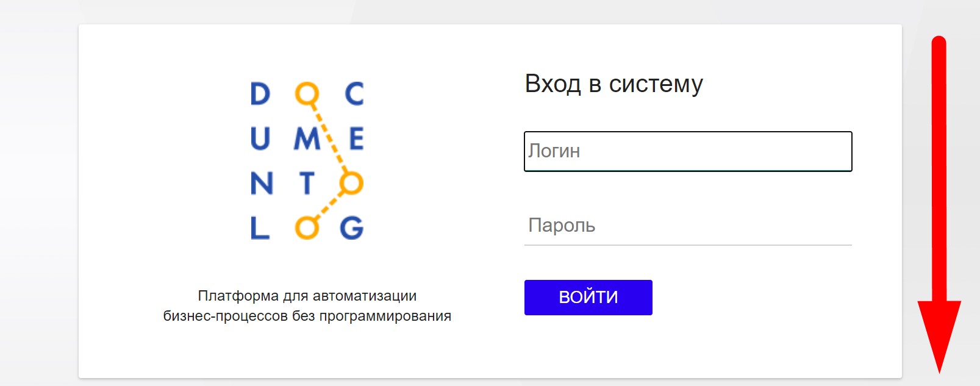Click the blue letter G in the logo
The image size is (980, 386).
point(352,228)
